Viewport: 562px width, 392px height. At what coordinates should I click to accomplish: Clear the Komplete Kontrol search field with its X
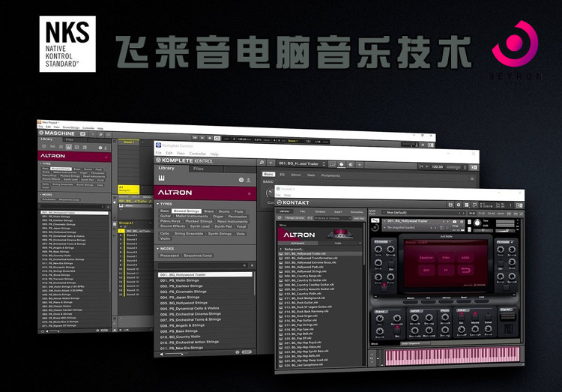(244, 266)
